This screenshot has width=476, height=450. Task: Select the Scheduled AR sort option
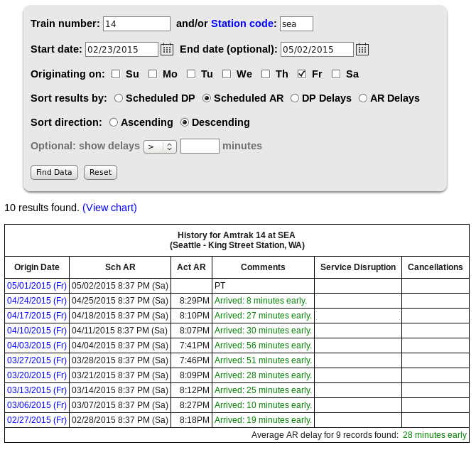[207, 98]
